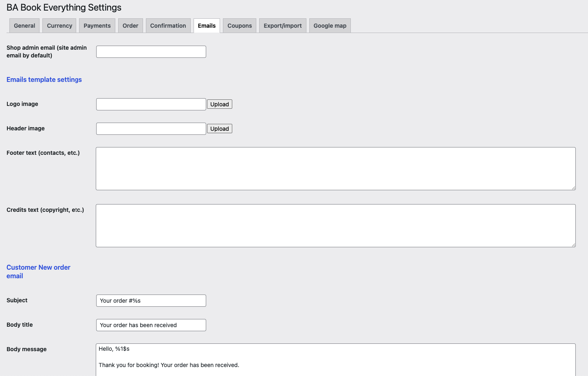Click into the Logo image URL field

[151, 104]
